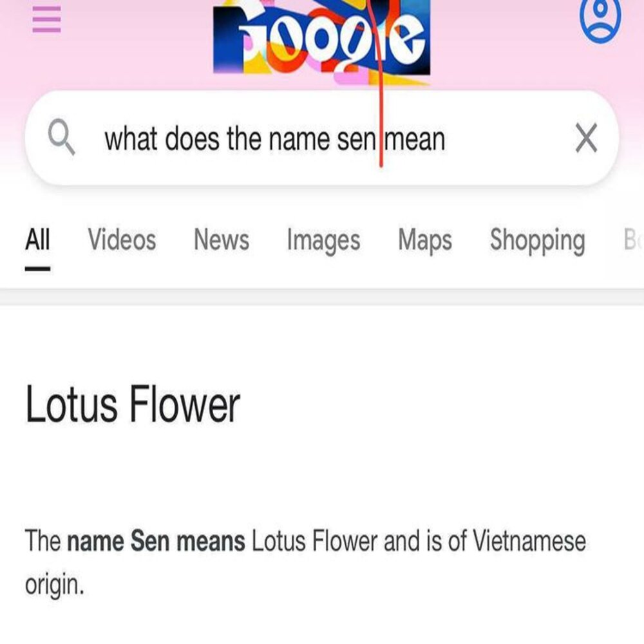This screenshot has width=644, height=644.
Task: Click the bold "name Sen means" text
Action: tap(156, 541)
